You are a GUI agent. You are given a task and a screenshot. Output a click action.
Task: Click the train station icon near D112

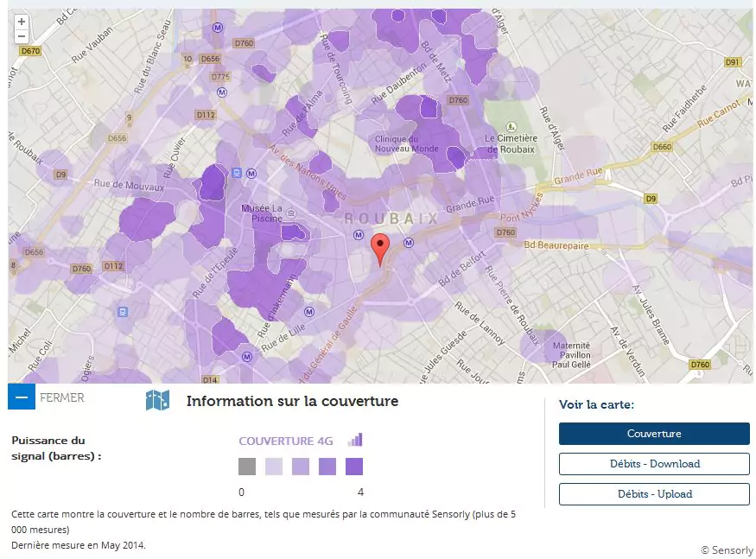point(124,312)
